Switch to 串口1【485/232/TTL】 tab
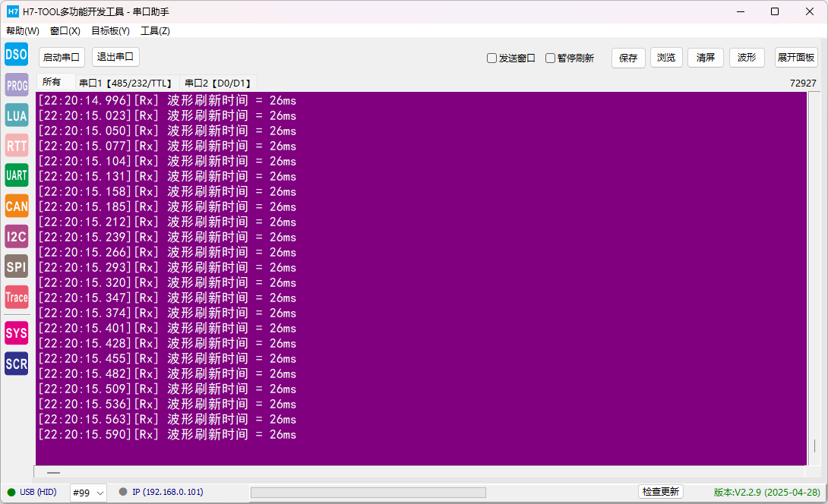Viewport: 828px width, 504px height. click(x=126, y=83)
